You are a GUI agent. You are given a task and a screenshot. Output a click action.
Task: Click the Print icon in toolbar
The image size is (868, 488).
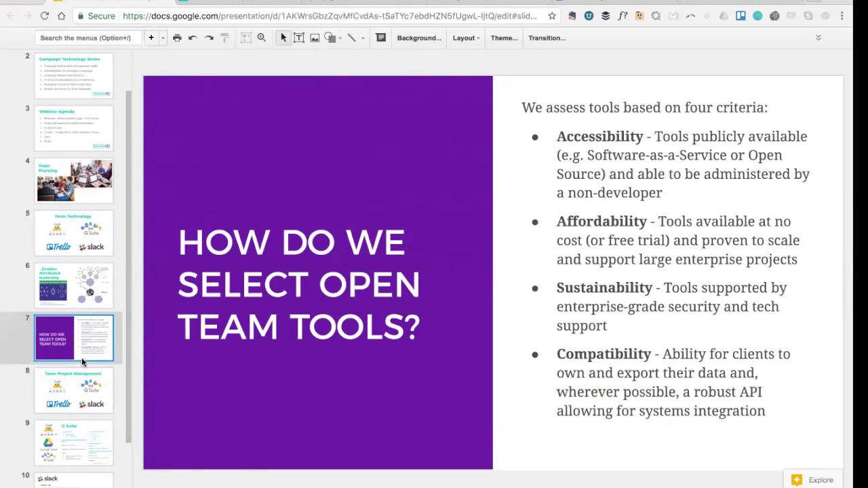(177, 38)
